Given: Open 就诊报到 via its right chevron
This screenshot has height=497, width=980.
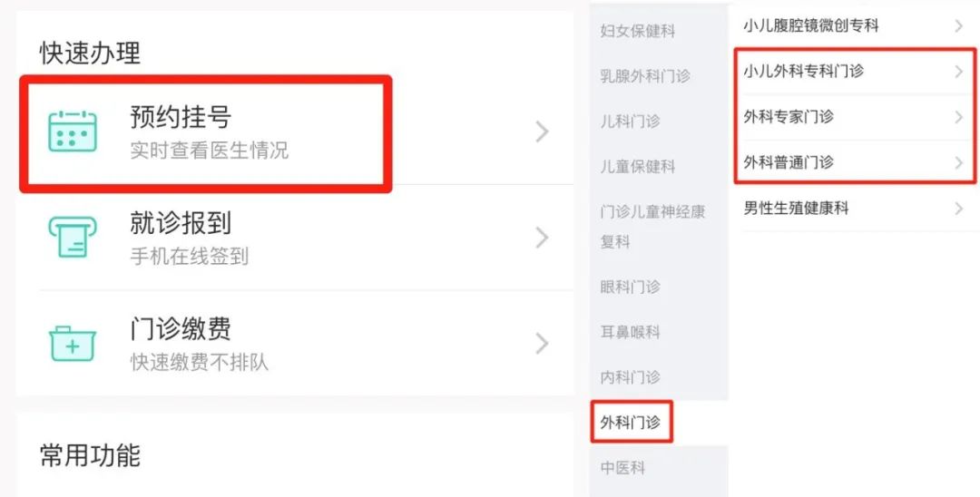Looking at the screenshot, I should [542, 238].
